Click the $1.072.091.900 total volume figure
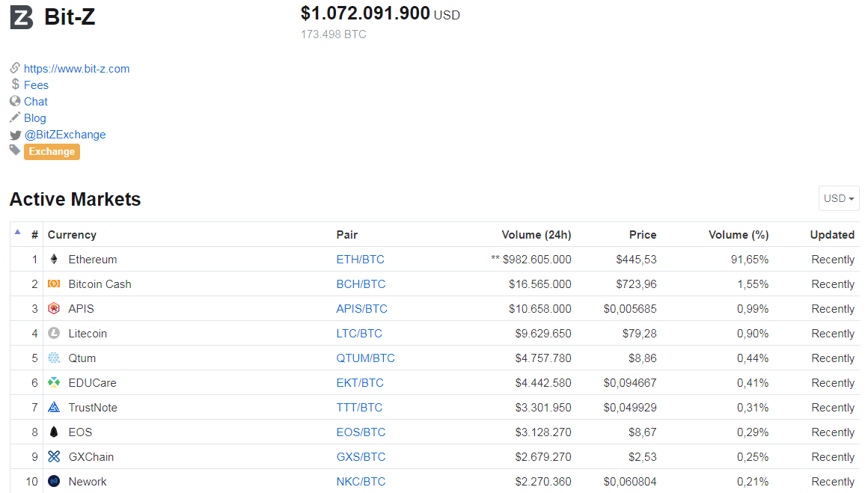This screenshot has width=868, height=493. (x=365, y=13)
